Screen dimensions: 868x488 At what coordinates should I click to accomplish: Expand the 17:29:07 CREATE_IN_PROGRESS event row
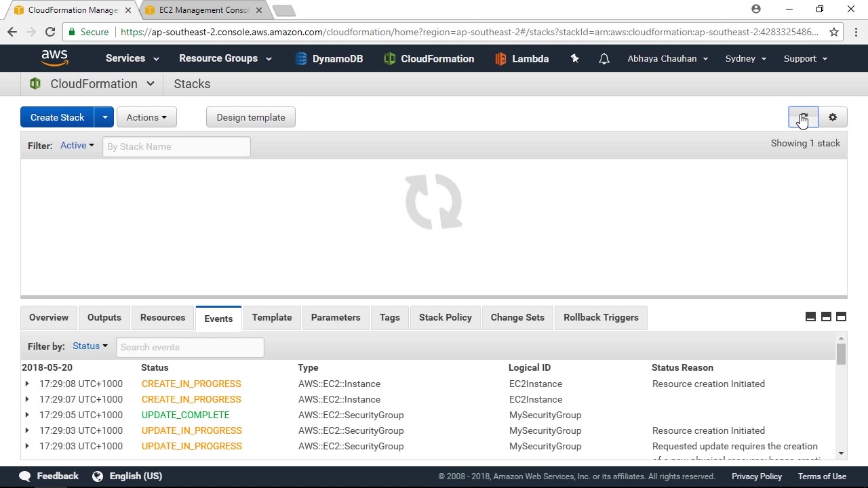pos(27,399)
